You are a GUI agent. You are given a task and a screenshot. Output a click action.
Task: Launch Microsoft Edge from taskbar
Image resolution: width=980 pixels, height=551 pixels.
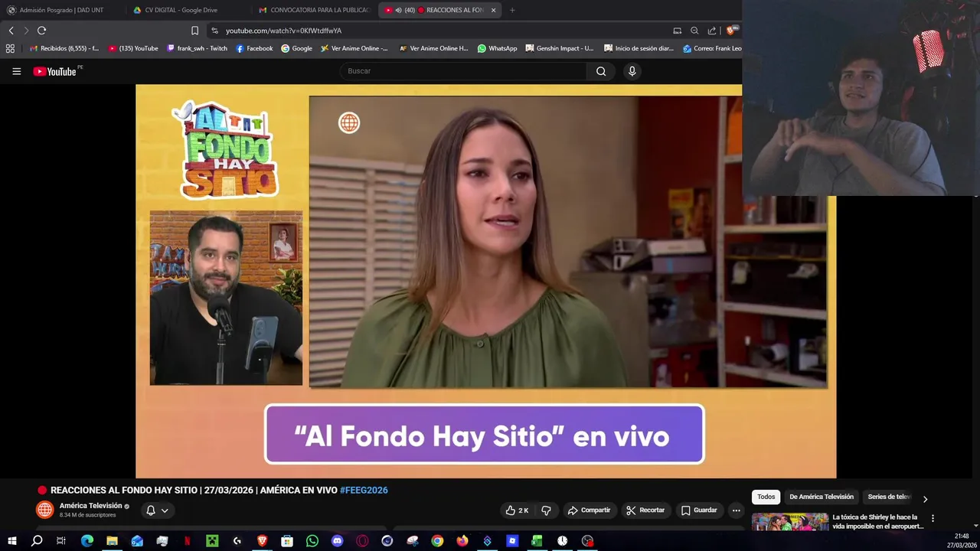87,541
